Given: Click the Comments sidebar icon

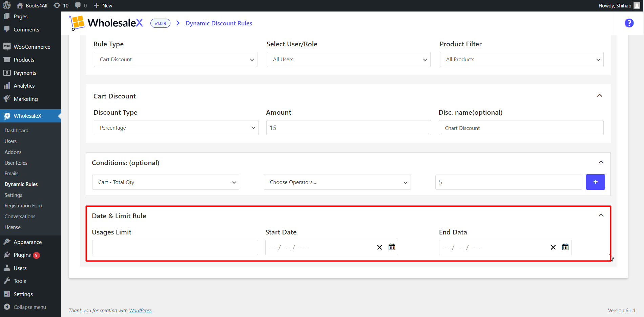Looking at the screenshot, I should tap(7, 29).
